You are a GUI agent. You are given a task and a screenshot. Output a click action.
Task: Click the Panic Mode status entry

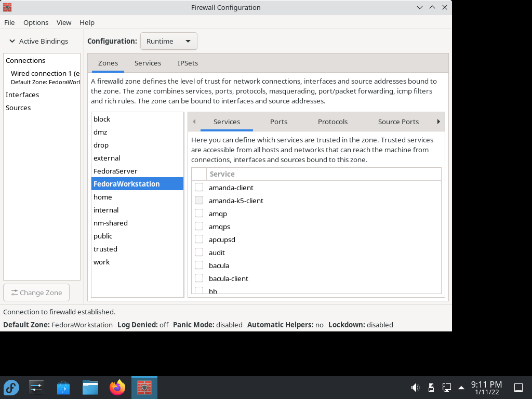pos(208,325)
